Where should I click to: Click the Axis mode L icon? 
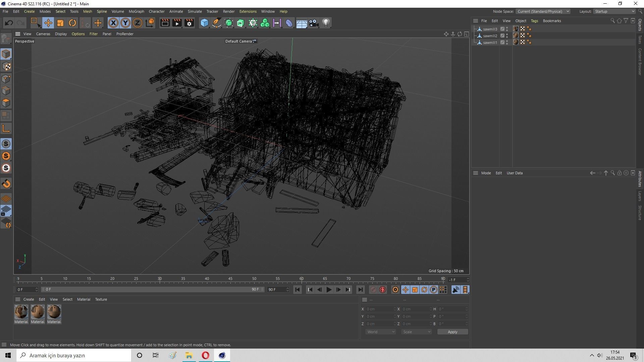pos(6,128)
